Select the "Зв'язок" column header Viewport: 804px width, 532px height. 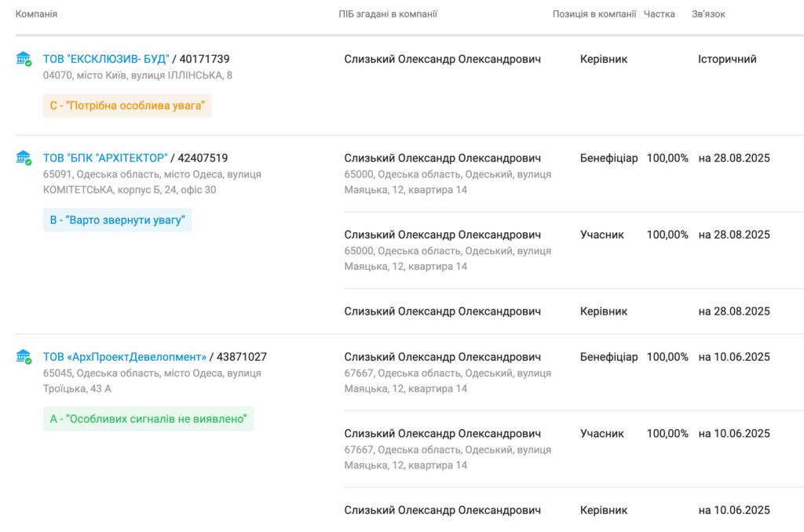(708, 14)
